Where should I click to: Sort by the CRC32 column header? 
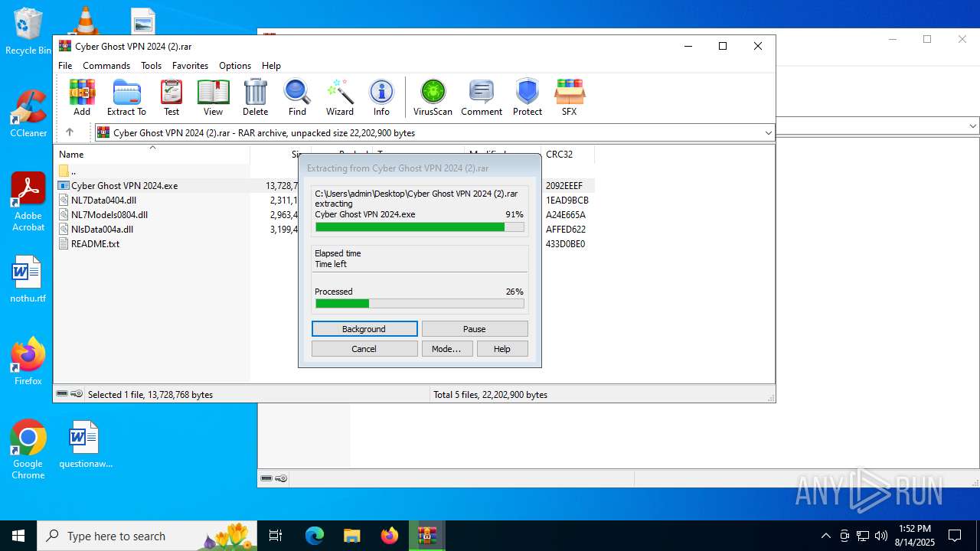567,155
